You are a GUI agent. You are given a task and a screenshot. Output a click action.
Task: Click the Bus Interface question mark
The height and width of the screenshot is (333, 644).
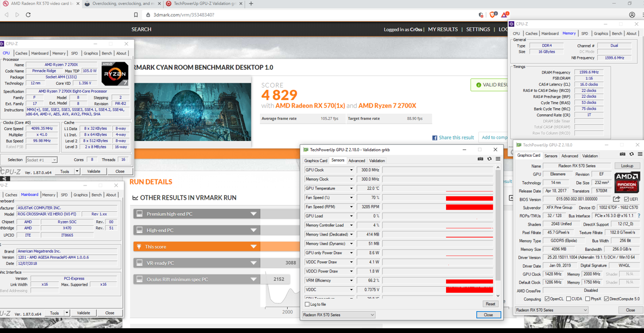[639, 215]
